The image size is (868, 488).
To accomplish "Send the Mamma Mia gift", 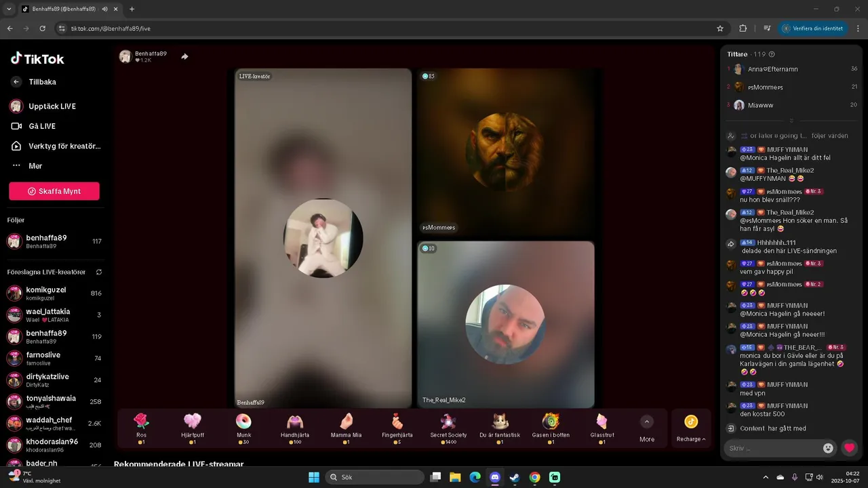I will click(x=346, y=428).
